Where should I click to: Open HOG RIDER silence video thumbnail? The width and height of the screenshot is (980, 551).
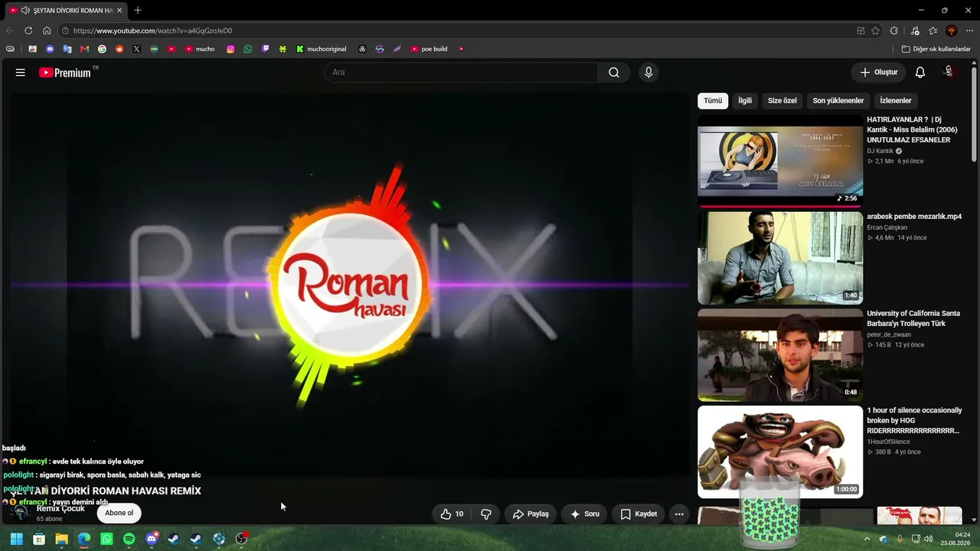point(780,452)
